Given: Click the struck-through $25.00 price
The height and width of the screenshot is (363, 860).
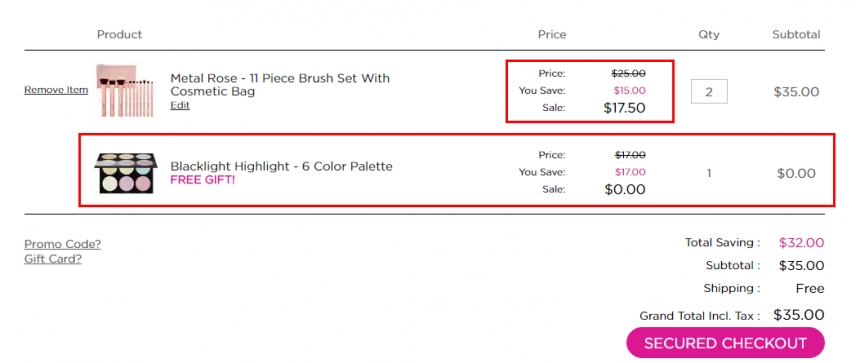Looking at the screenshot, I should point(629,73).
